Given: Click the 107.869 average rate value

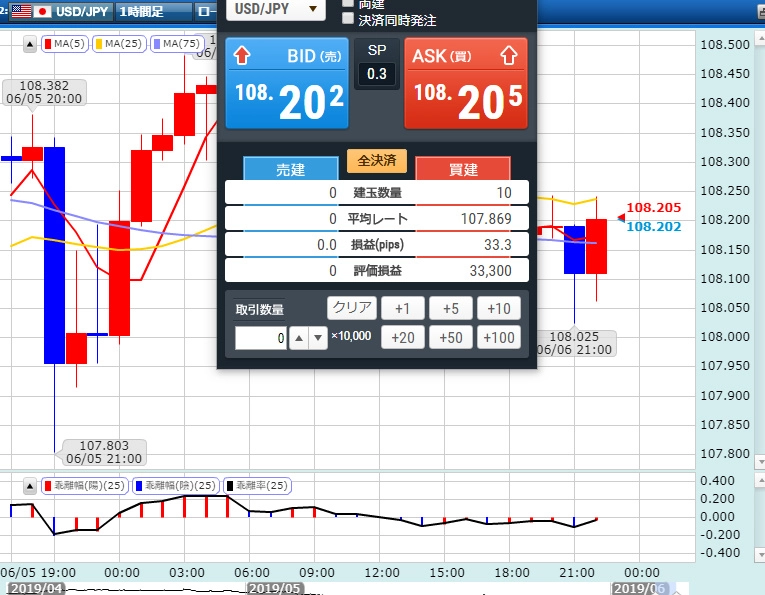Looking at the screenshot, I should [x=486, y=218].
